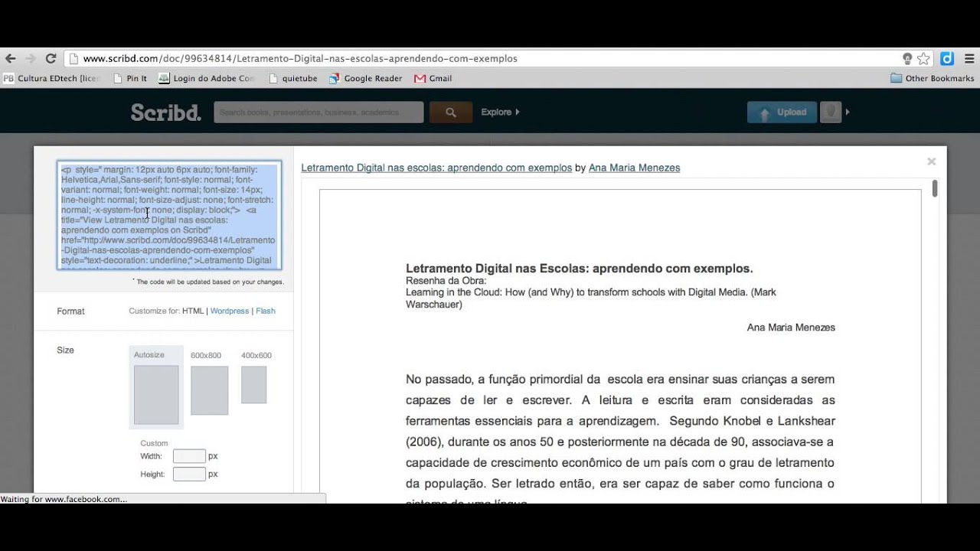Select the 400x600 size option
This screenshot has width=980, height=551.
click(256, 378)
